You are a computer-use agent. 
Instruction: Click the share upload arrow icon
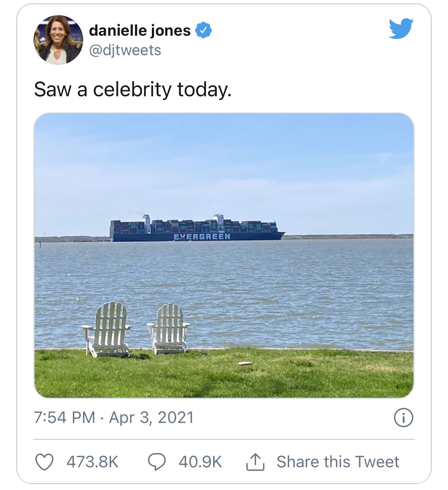(x=255, y=462)
